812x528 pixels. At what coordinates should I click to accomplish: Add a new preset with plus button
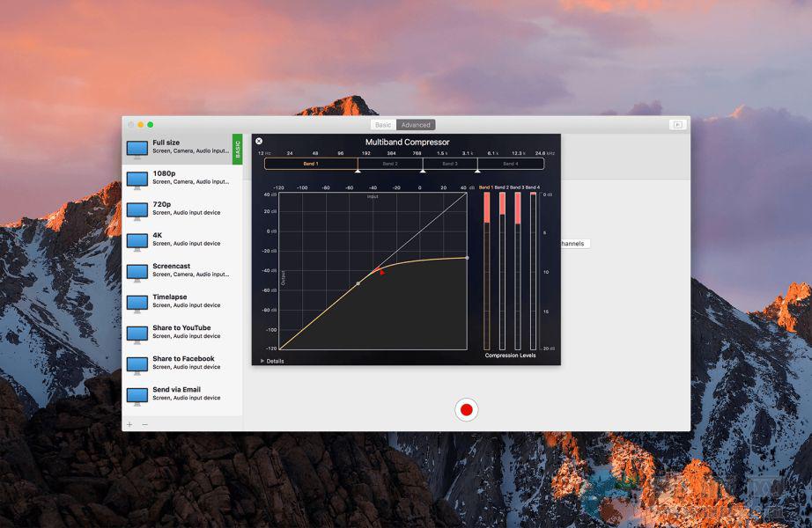(x=129, y=424)
